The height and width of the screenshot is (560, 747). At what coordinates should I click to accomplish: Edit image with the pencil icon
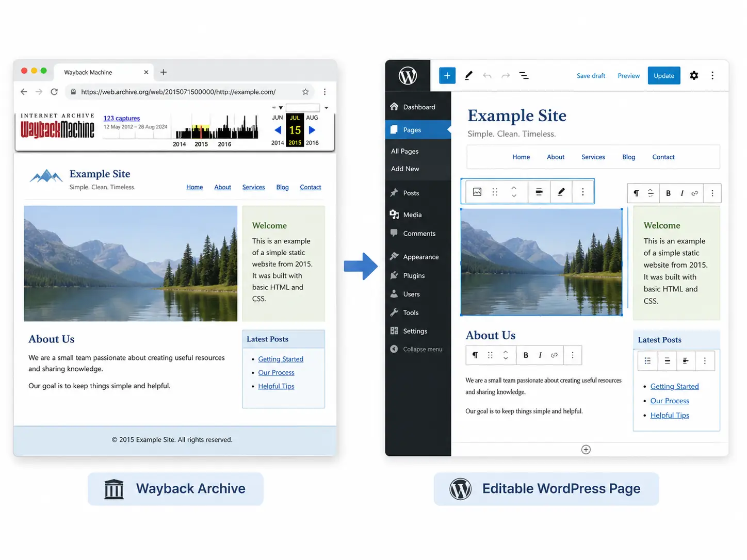coord(561,192)
